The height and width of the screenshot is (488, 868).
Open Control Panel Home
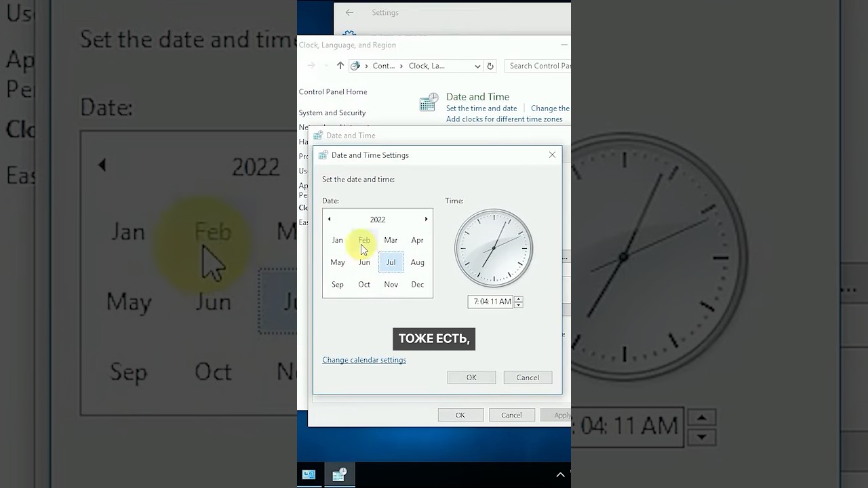pos(333,91)
